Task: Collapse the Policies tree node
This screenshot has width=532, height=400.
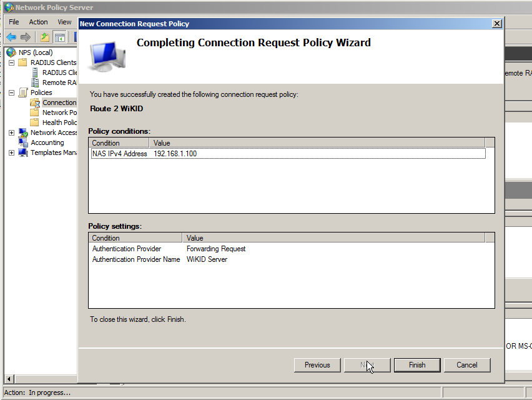Action: tap(11, 92)
